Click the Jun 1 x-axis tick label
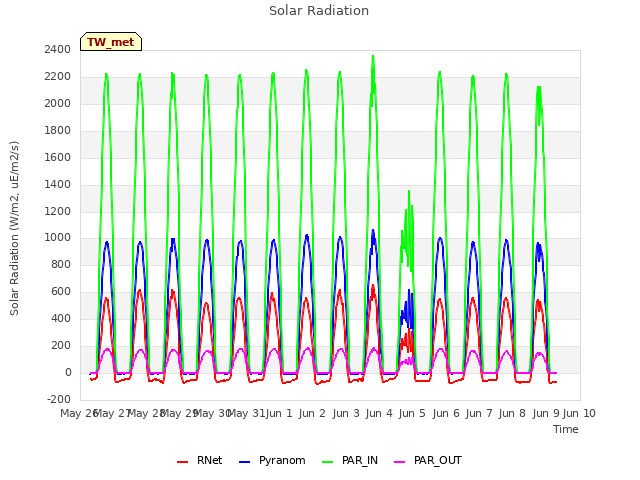 [x=279, y=413]
